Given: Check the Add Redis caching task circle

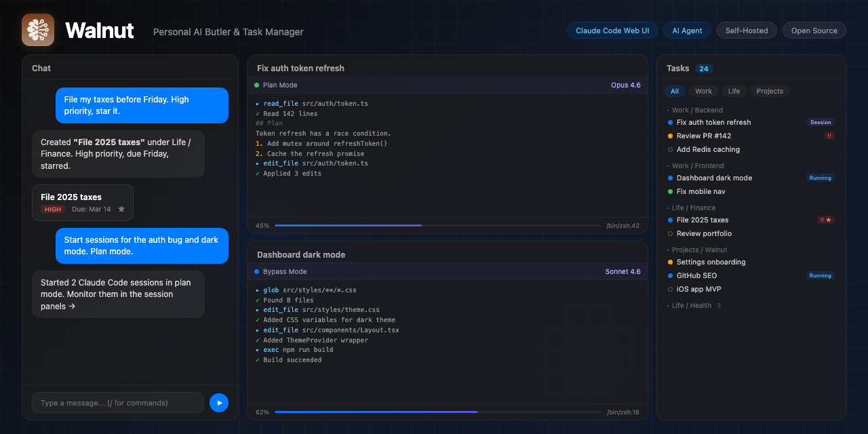Looking at the screenshot, I should 670,149.
